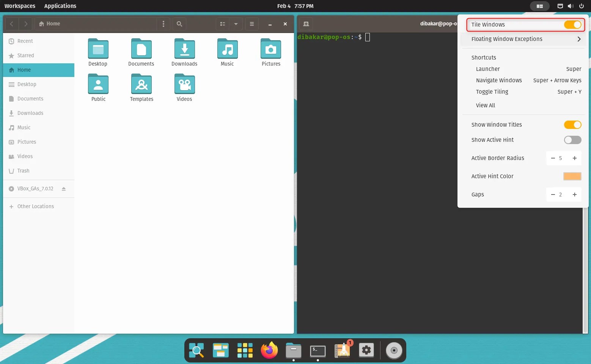Enable Show Active Hint

(572, 140)
